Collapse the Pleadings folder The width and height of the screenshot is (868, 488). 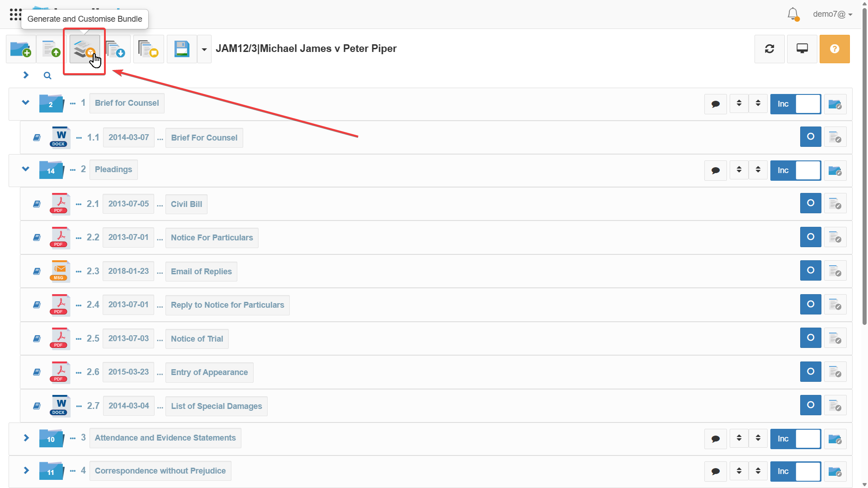pyautogui.click(x=26, y=169)
